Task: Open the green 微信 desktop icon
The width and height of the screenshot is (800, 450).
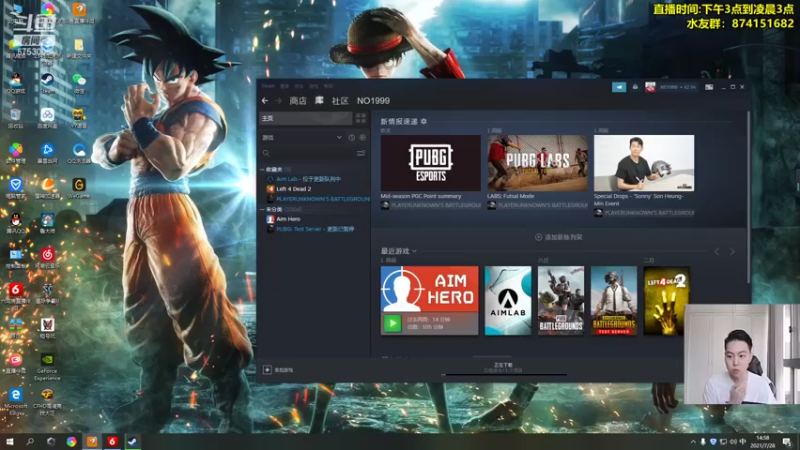Action: [x=79, y=83]
